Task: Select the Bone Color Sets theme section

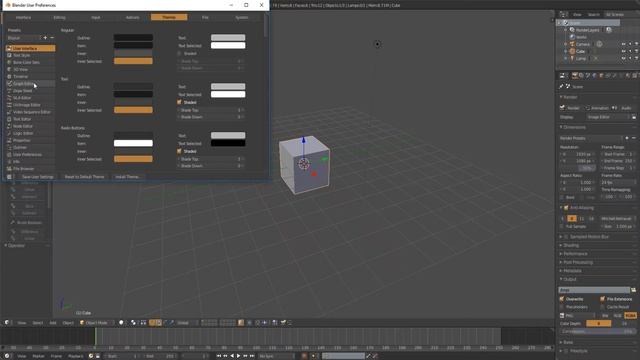Action: pyautogui.click(x=30, y=62)
